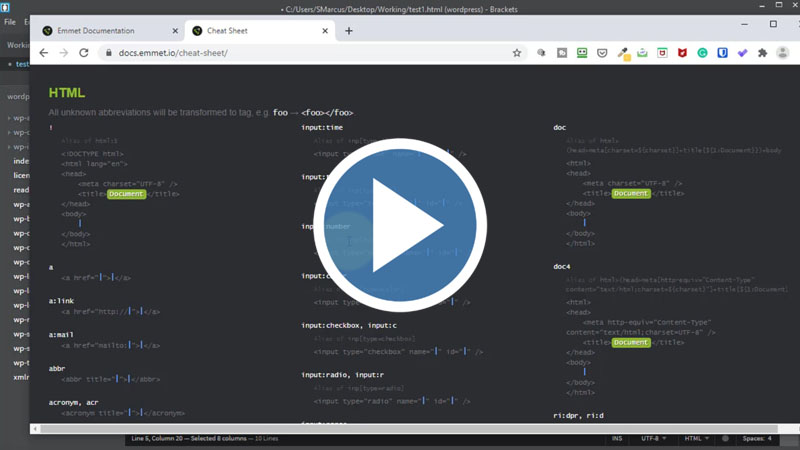Open the UTF-8 encoding dropdown in status bar

click(x=654, y=438)
